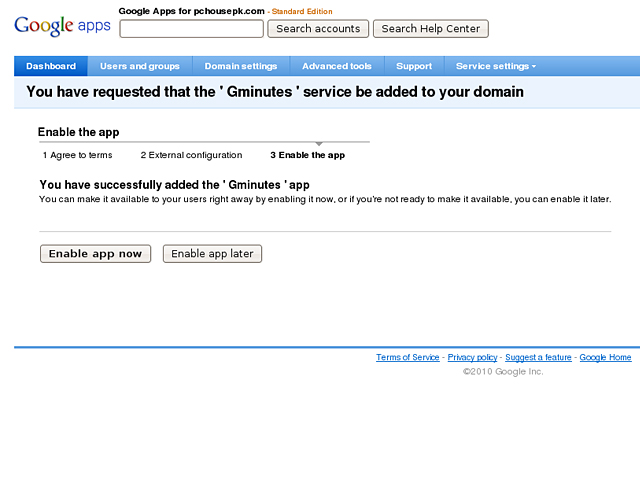The height and width of the screenshot is (480, 640).
Task: Expand the Service settings dropdown
Action: pyautogui.click(x=496, y=66)
